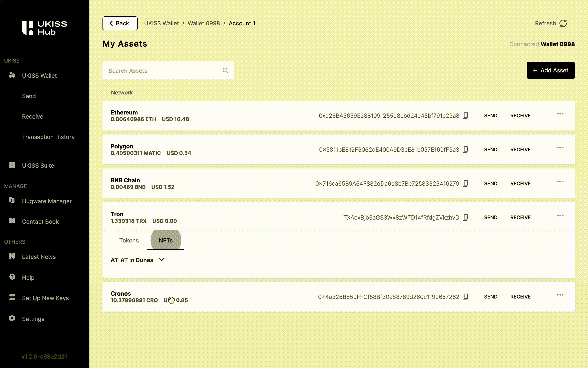Viewport: 588px width, 368px height.
Task: Click the Cronos network name
Action: pyautogui.click(x=120, y=294)
